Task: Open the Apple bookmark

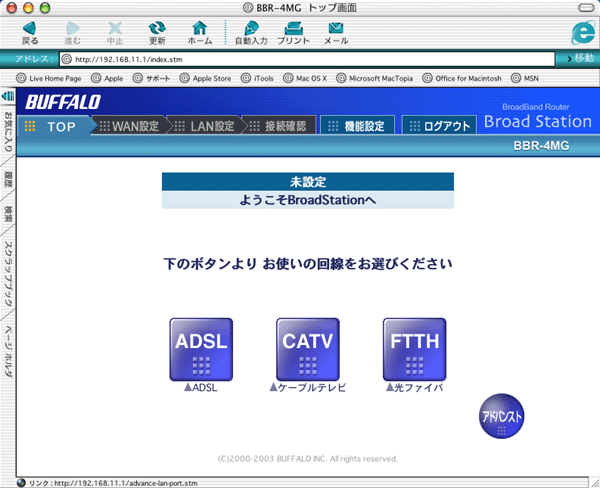Action: coord(107,78)
